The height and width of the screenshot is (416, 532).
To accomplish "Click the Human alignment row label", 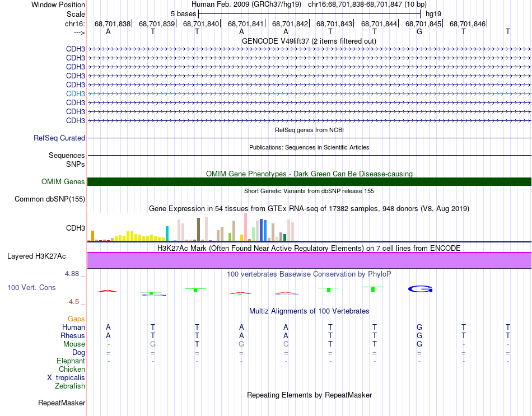I will [73, 328].
